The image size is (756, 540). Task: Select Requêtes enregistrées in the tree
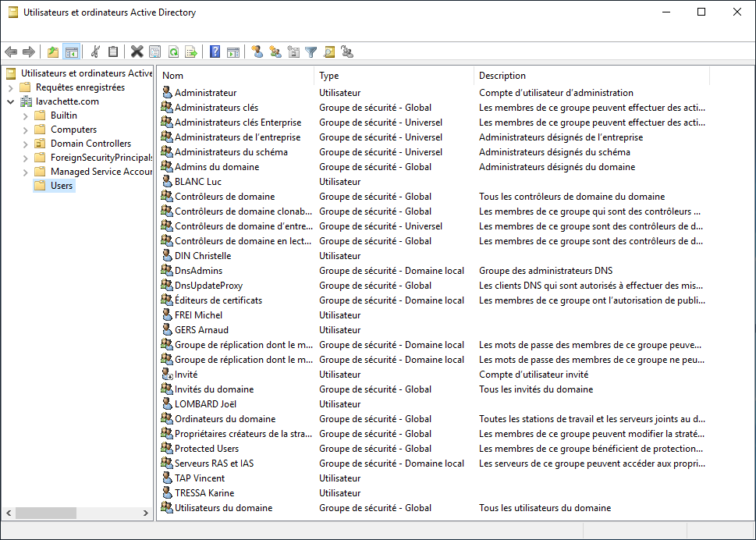[80, 87]
